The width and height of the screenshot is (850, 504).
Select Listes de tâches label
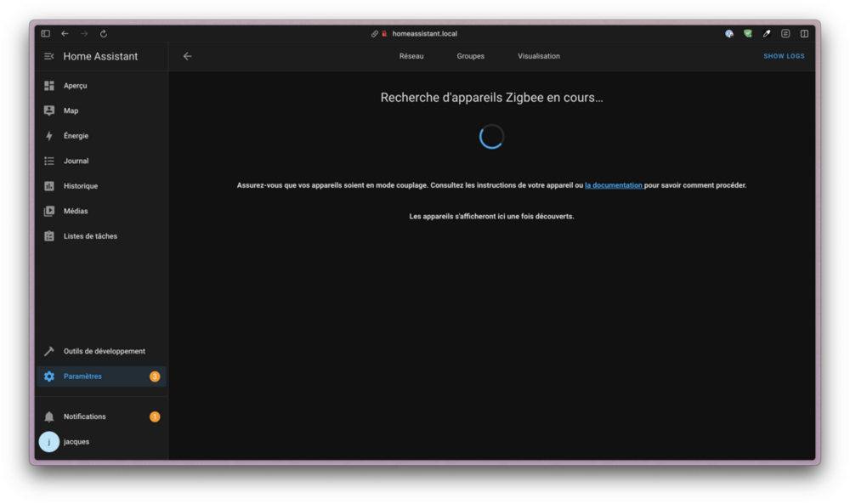90,236
